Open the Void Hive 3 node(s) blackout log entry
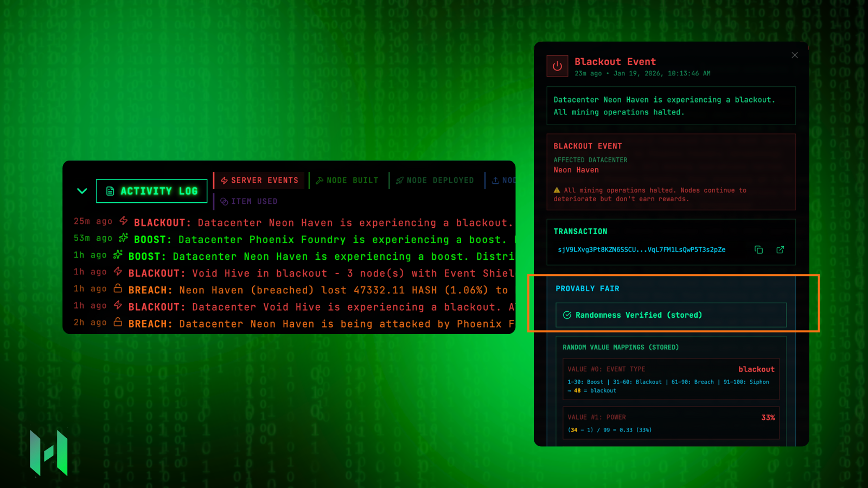868x488 pixels. tap(320, 273)
